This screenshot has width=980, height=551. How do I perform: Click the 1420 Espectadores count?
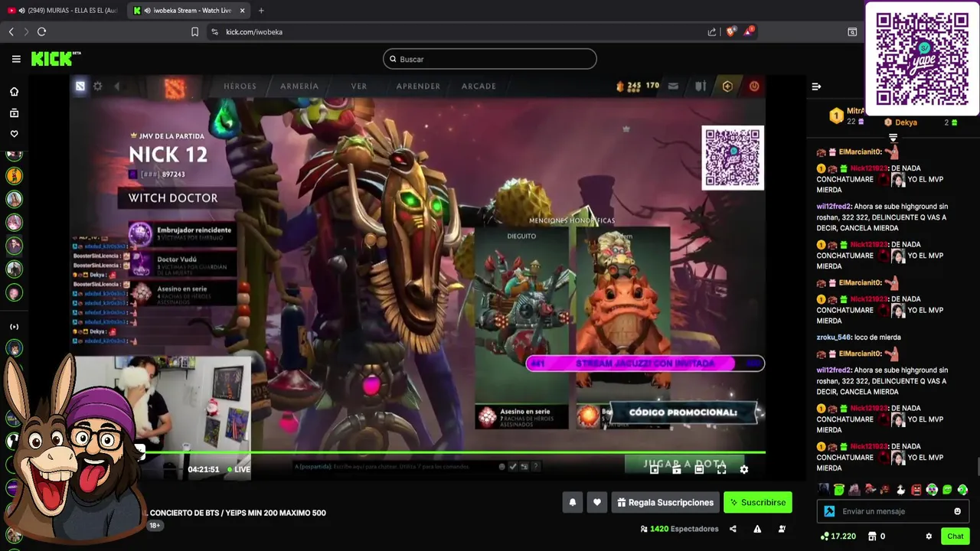[x=680, y=529]
